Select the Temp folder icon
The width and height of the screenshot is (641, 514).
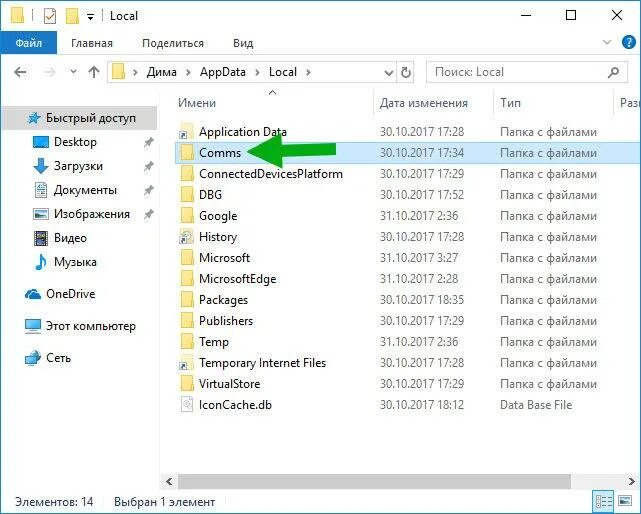click(x=187, y=342)
